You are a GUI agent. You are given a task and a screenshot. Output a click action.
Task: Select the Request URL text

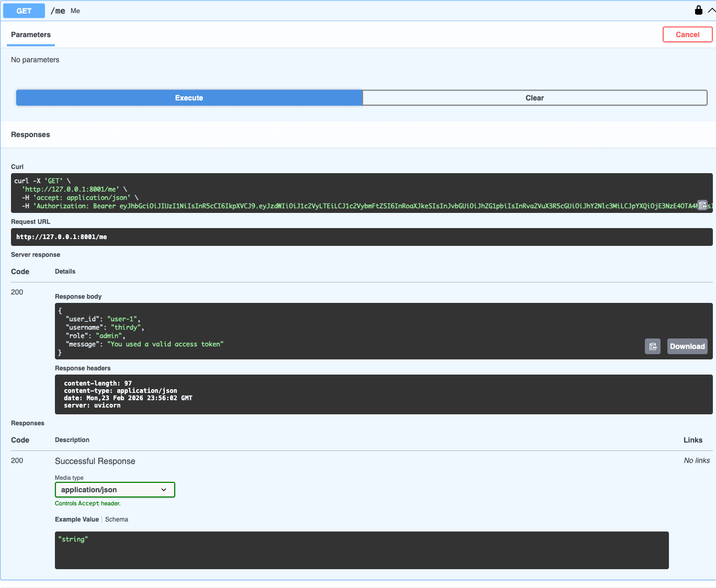(x=61, y=236)
